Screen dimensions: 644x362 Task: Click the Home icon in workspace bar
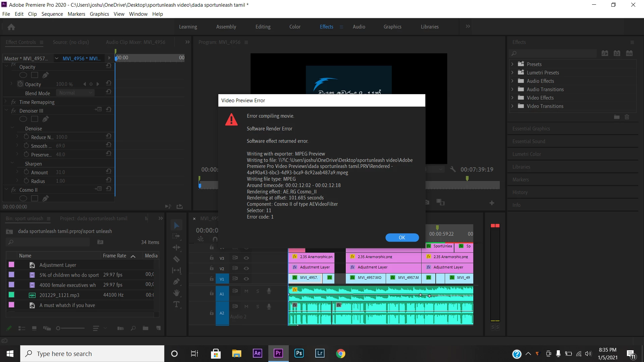11,27
